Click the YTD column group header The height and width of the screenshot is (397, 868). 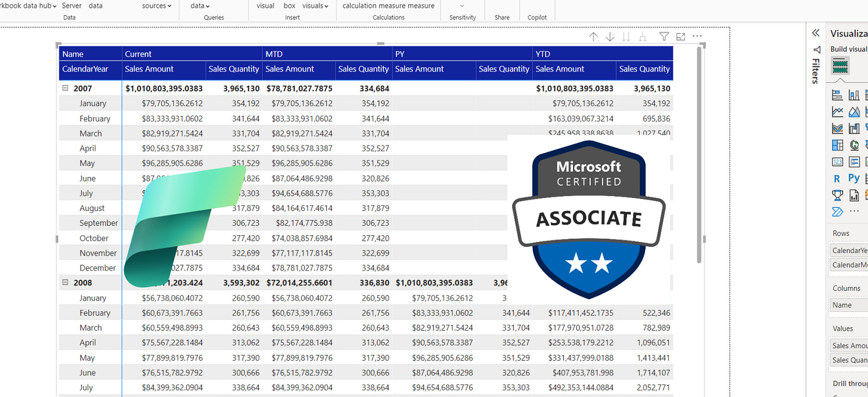coord(603,54)
